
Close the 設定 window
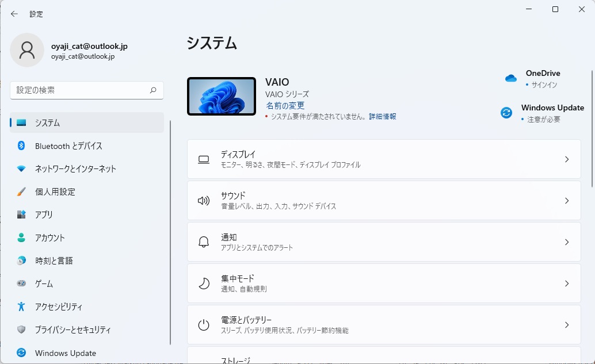pyautogui.click(x=581, y=9)
